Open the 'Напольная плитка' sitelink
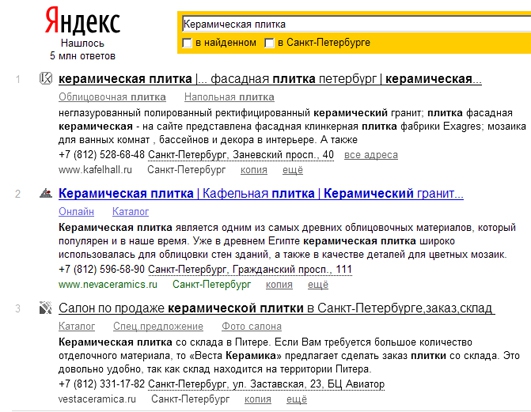 tap(229, 97)
